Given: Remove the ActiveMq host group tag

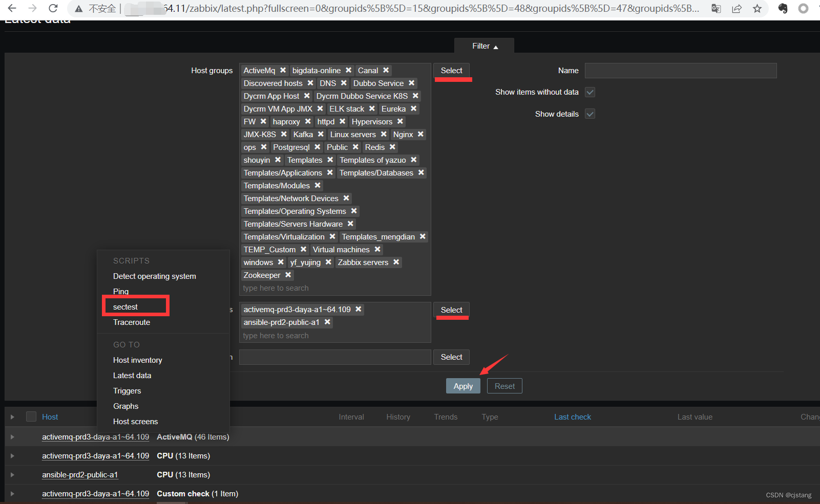Looking at the screenshot, I should coord(283,70).
